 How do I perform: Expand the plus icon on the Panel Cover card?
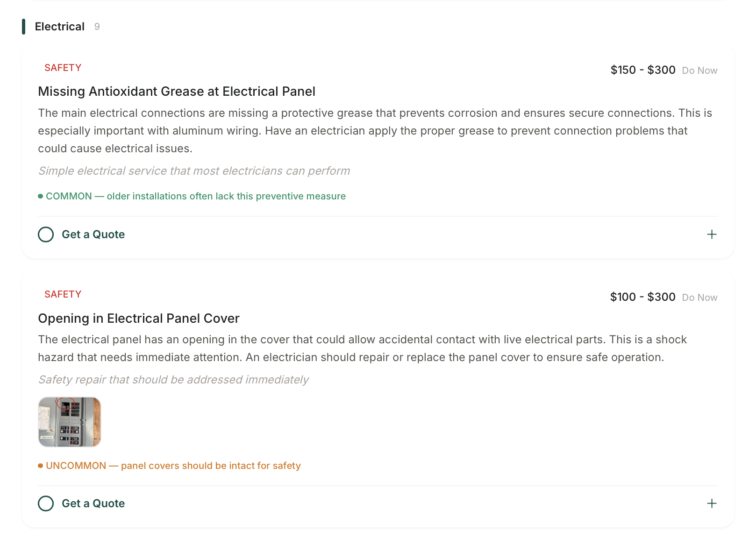pos(712,504)
